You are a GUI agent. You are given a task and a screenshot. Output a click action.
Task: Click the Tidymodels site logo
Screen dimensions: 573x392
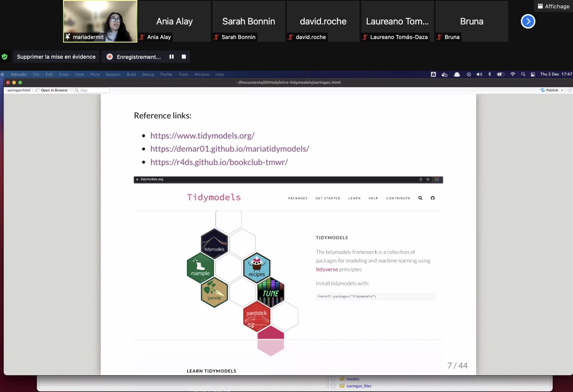(214, 197)
